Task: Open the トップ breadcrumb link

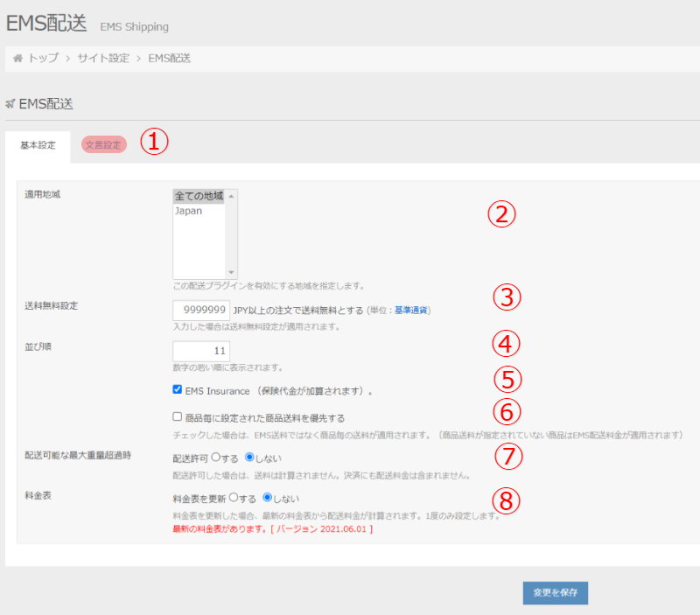Action: [43, 58]
